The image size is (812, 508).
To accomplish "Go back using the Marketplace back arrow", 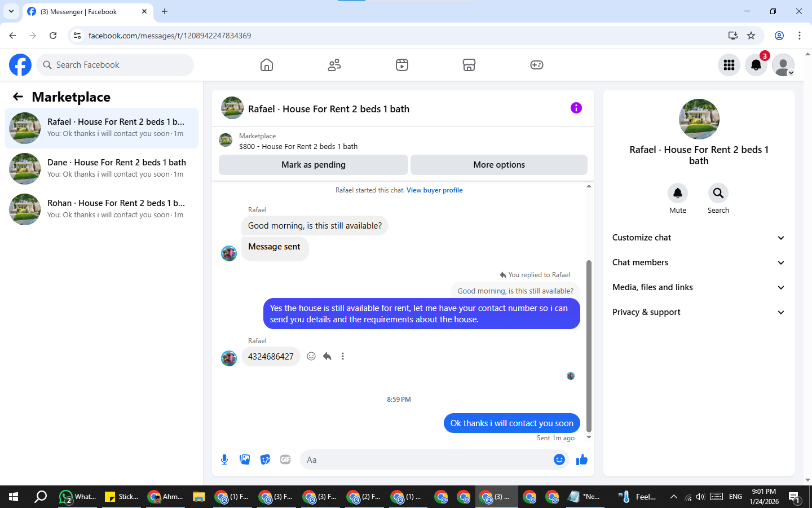I will click(18, 97).
